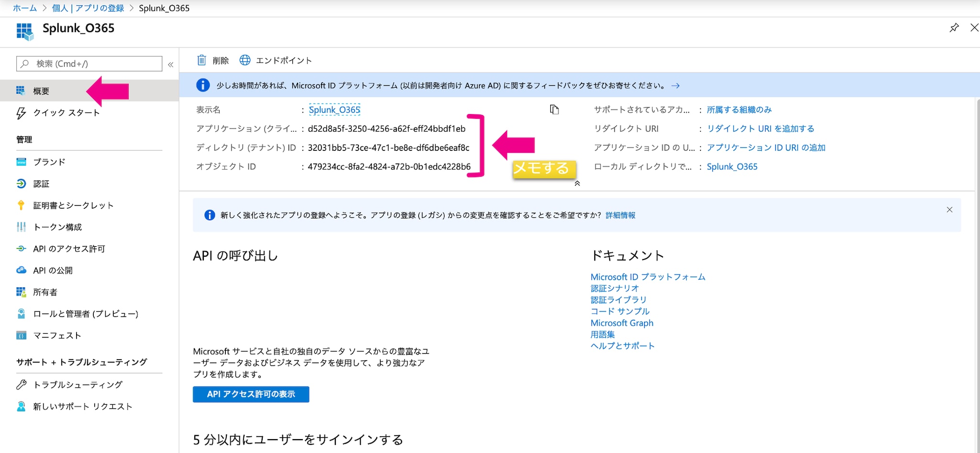The image size is (980, 453).
Task: Click the support request person icon
Action: (21, 406)
